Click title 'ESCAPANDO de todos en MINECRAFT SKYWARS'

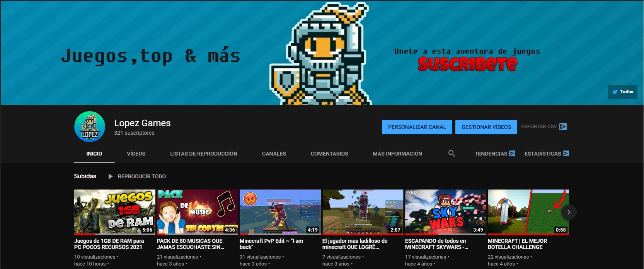point(436,244)
